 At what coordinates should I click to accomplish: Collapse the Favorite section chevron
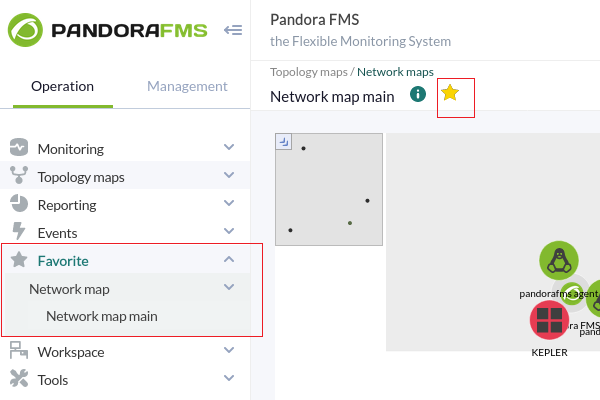[x=229, y=259]
